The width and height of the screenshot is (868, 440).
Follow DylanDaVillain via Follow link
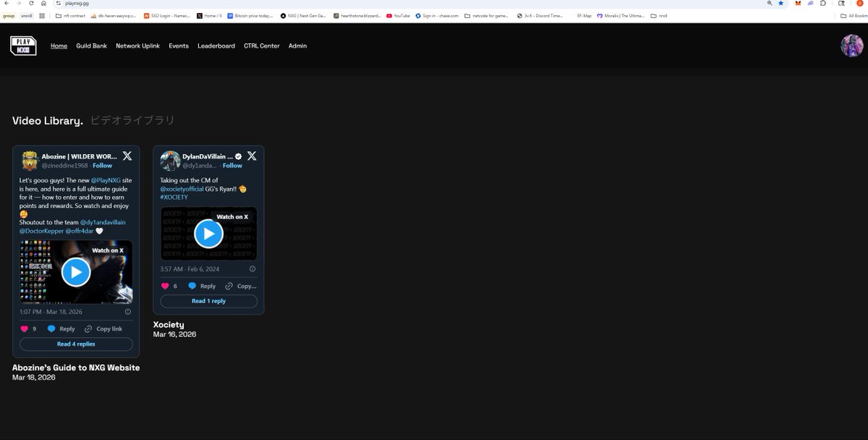click(232, 166)
